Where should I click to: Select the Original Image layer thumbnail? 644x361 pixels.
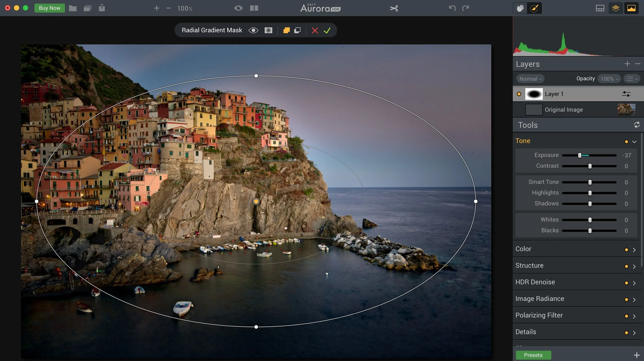coord(626,110)
